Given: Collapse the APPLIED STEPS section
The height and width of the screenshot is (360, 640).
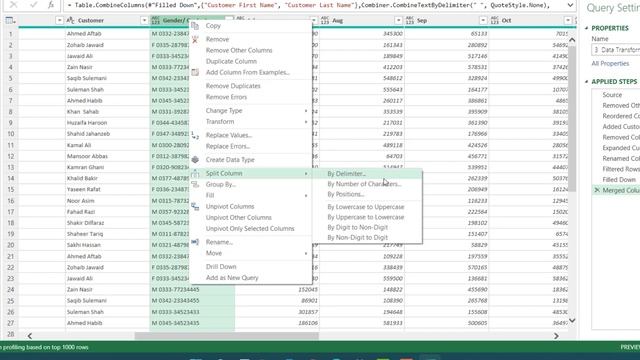Looking at the screenshot, I should point(587,82).
